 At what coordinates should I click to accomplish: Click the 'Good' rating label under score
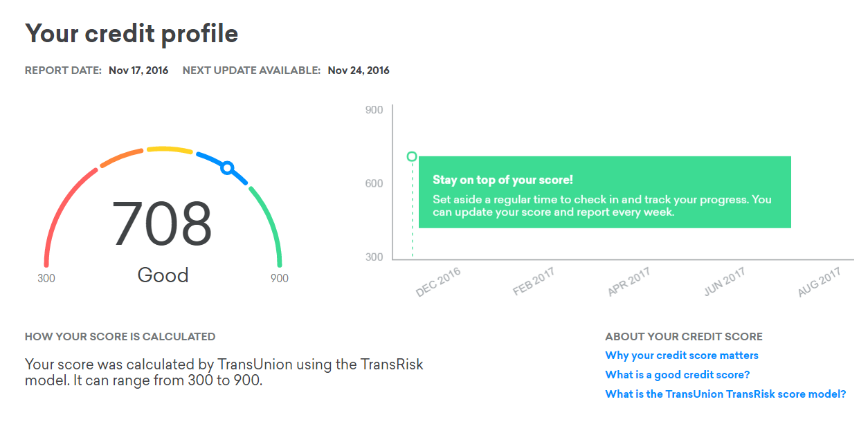[163, 275]
